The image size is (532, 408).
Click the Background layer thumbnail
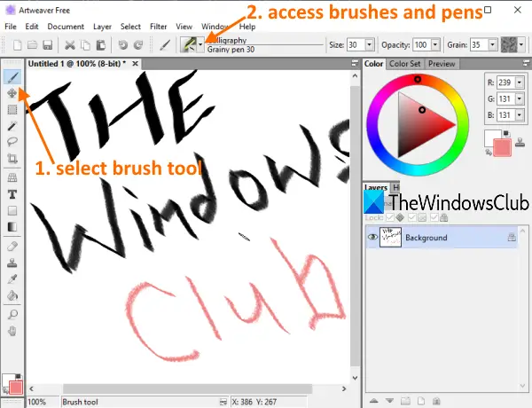[390, 238]
